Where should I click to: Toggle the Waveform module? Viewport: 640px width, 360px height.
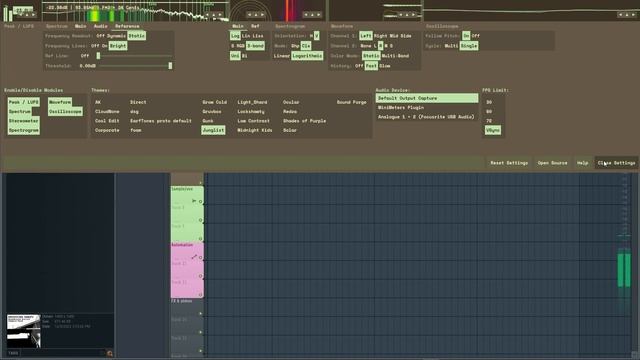coord(60,102)
